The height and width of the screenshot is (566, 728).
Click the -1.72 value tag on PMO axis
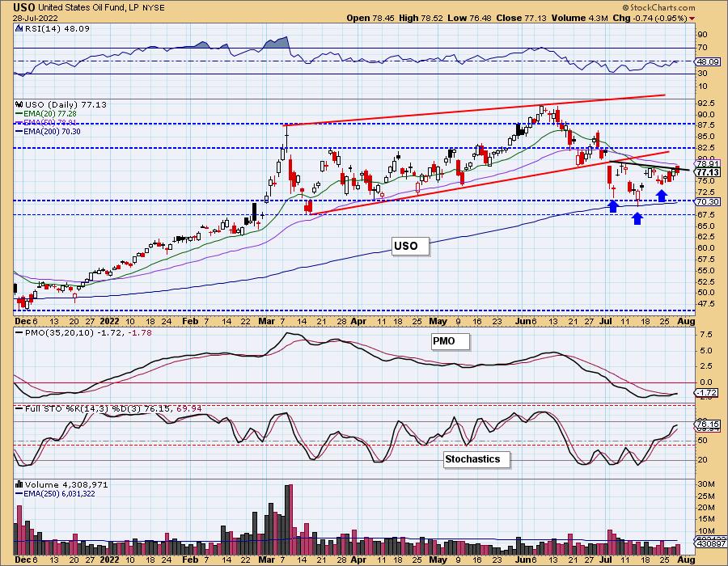tap(706, 393)
